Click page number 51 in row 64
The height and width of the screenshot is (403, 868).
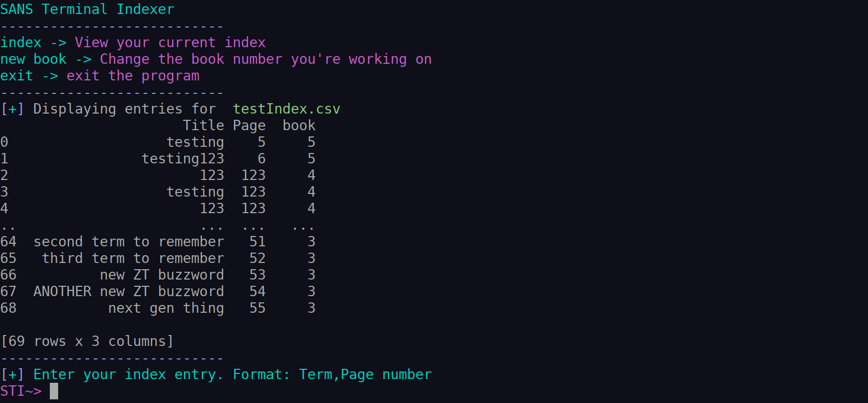[x=257, y=242]
